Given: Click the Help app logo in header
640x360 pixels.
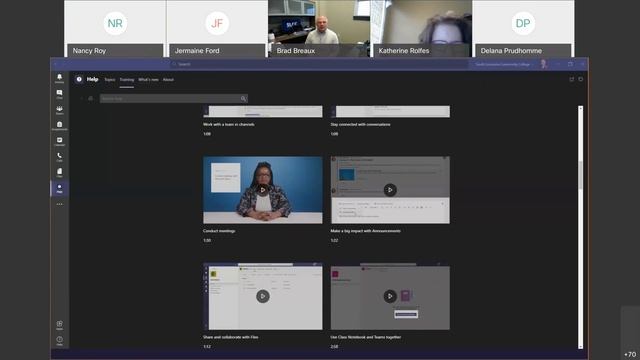Looking at the screenshot, I should pos(79,79).
